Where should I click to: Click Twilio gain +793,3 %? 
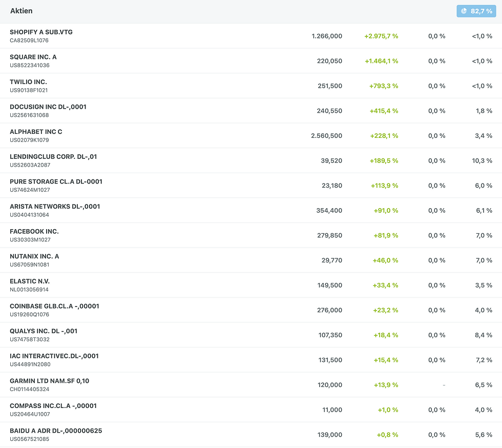pyautogui.click(x=384, y=86)
